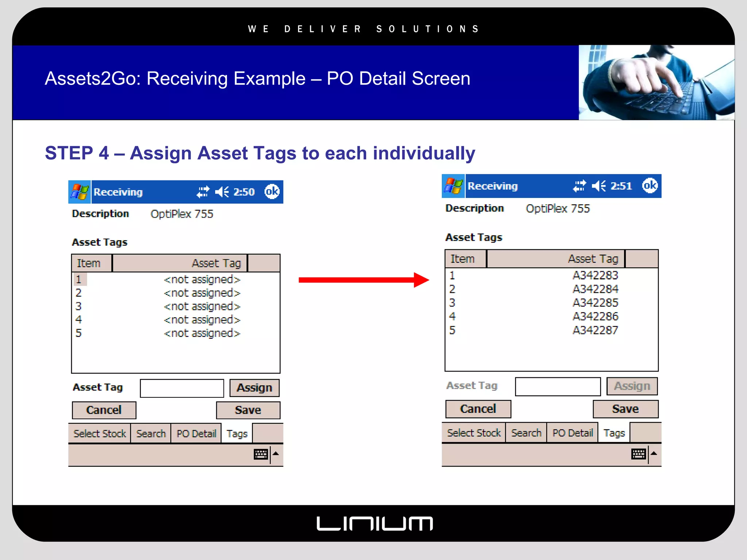Image resolution: width=747 pixels, height=560 pixels.
Task: Click the greyed Assign button in the right screen
Action: pyautogui.click(x=632, y=386)
